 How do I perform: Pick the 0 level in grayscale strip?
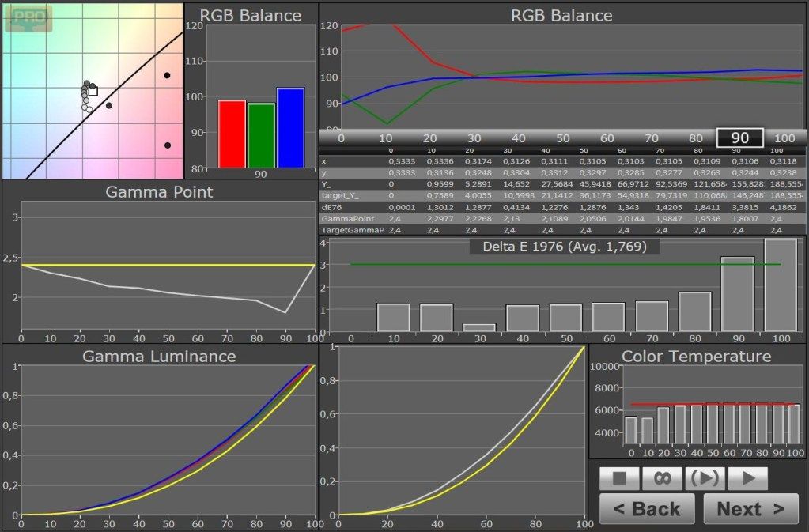[x=342, y=138]
